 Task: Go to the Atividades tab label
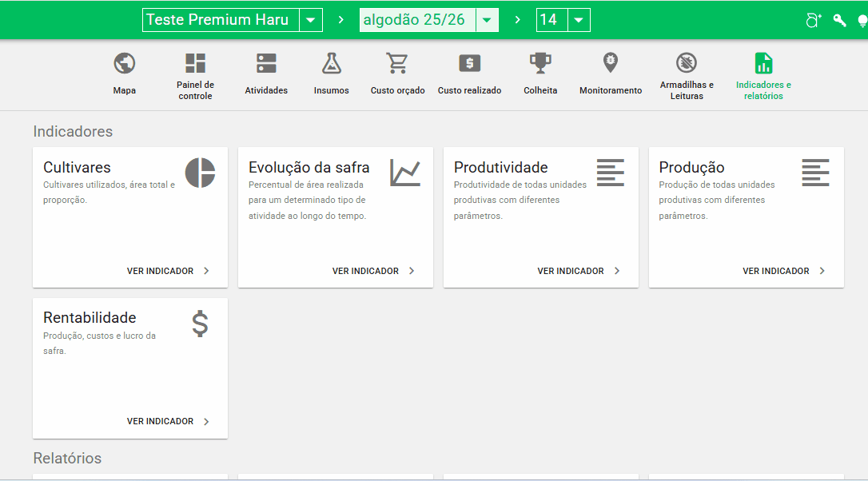266,90
